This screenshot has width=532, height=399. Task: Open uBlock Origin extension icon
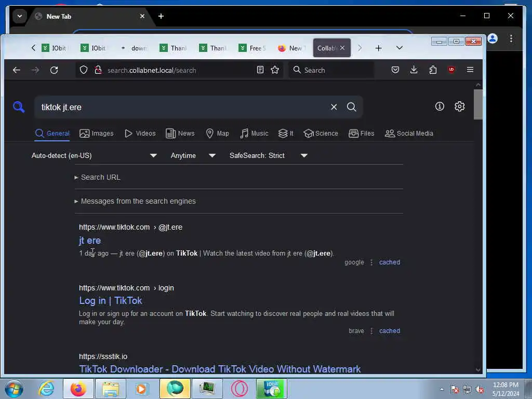(451, 70)
